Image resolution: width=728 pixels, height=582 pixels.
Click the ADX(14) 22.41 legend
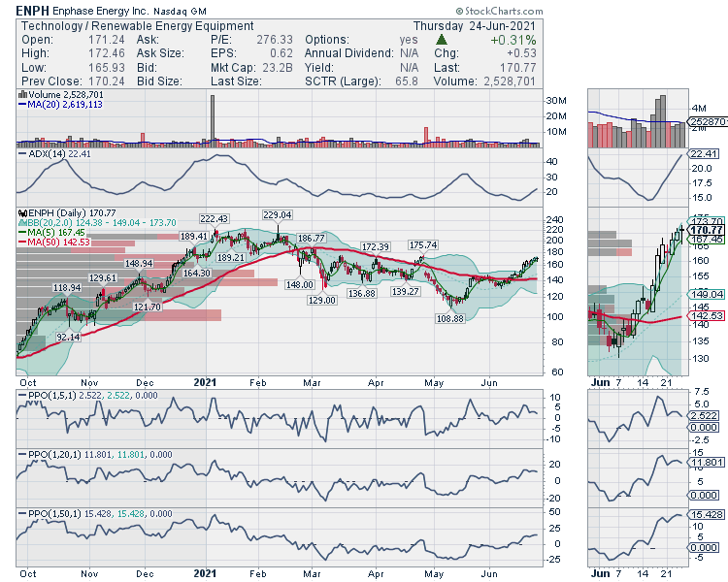[x=54, y=153]
